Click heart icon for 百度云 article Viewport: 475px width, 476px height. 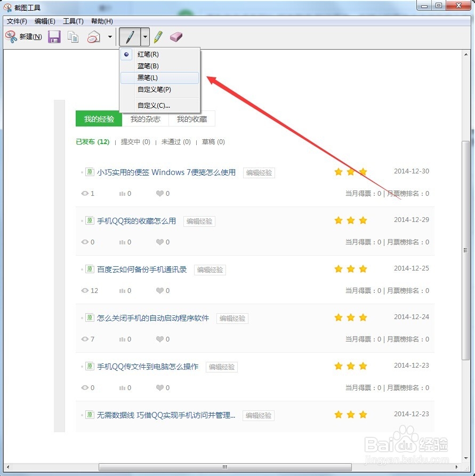pyautogui.click(x=160, y=290)
